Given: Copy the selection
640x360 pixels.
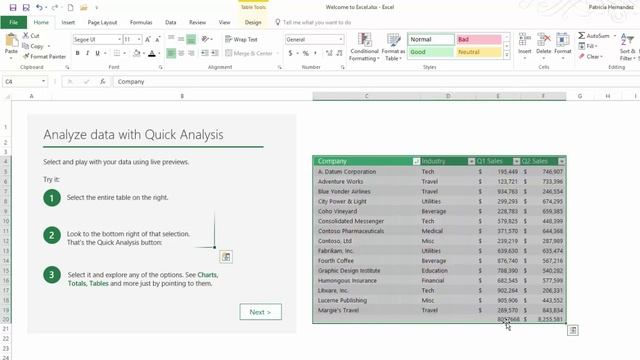Looking at the screenshot, I should point(33,46).
